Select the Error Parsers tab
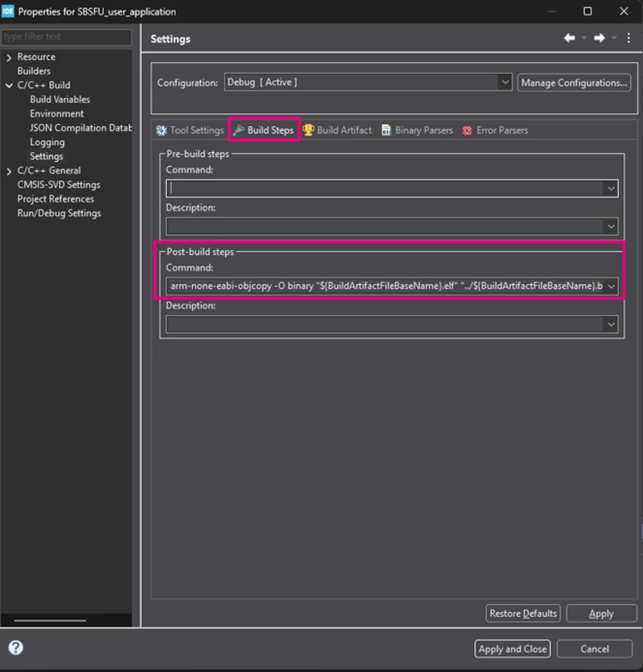 [x=495, y=130]
